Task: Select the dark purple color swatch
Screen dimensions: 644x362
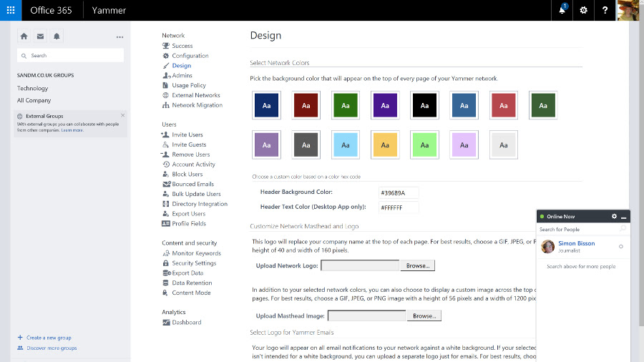Action: 385,105
